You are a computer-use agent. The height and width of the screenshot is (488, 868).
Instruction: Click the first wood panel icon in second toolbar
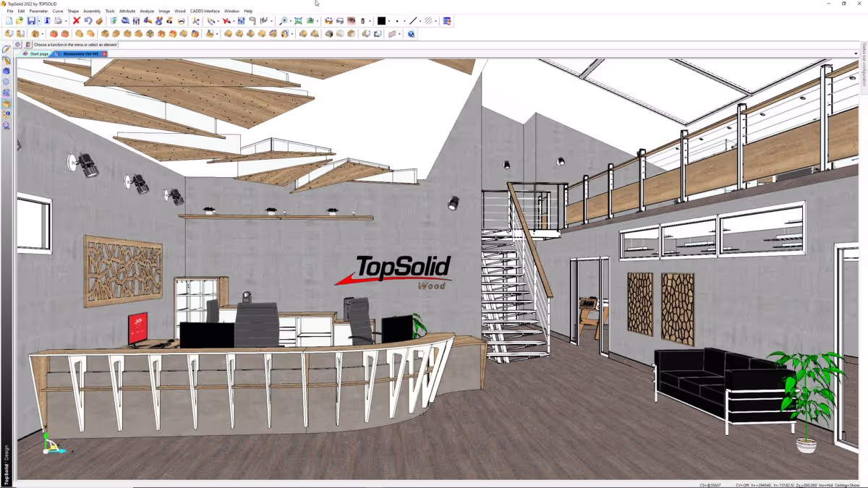pyautogui.click(x=9, y=33)
